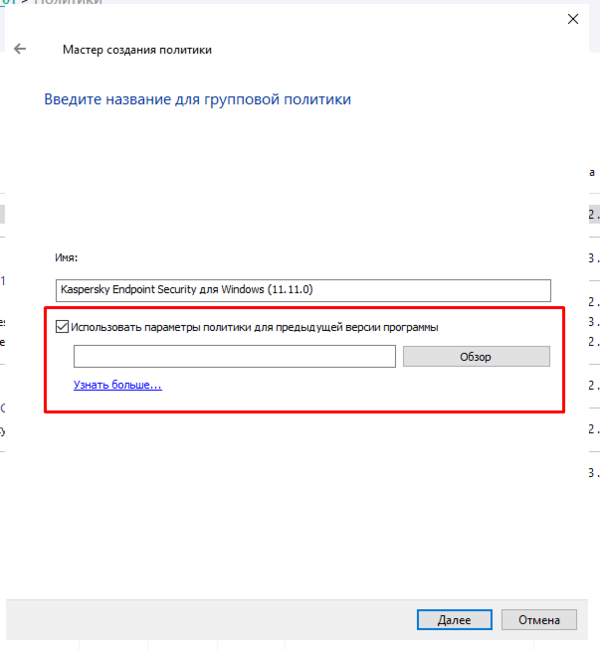Uncheck use previous version policy settings
The width and height of the screenshot is (600, 650).
tap(62, 327)
